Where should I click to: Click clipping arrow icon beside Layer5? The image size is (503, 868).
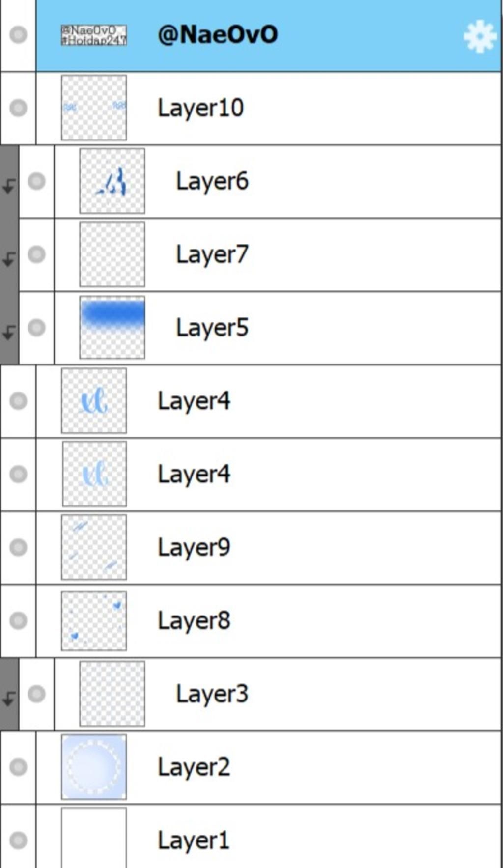(x=9, y=333)
